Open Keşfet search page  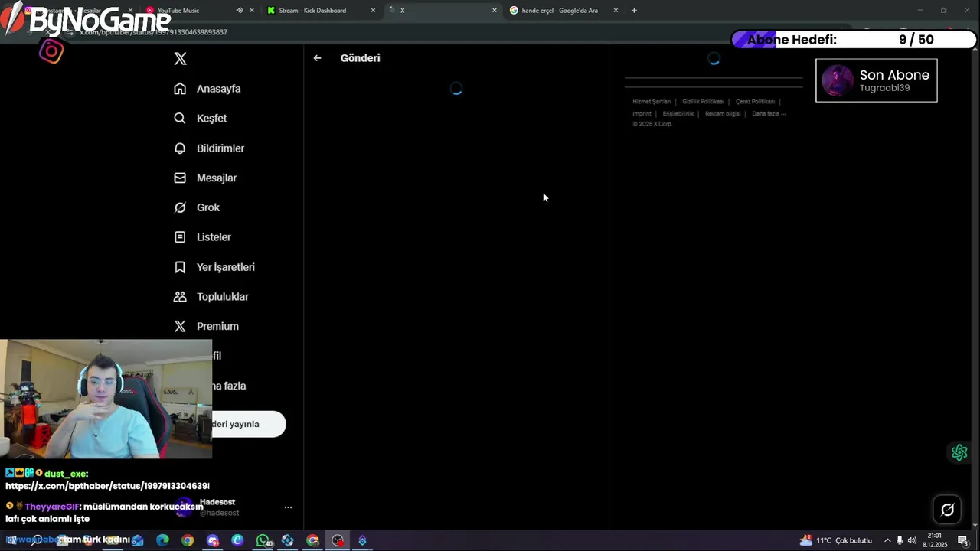coord(200,119)
